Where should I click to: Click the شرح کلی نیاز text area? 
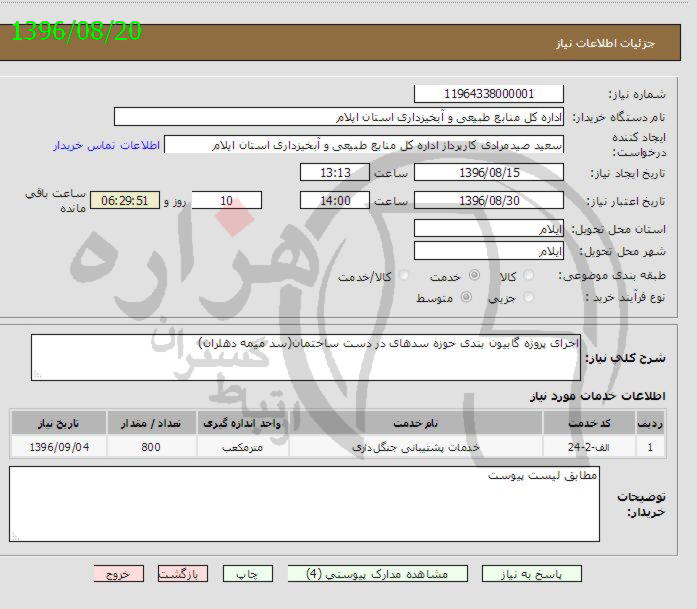coord(306,357)
